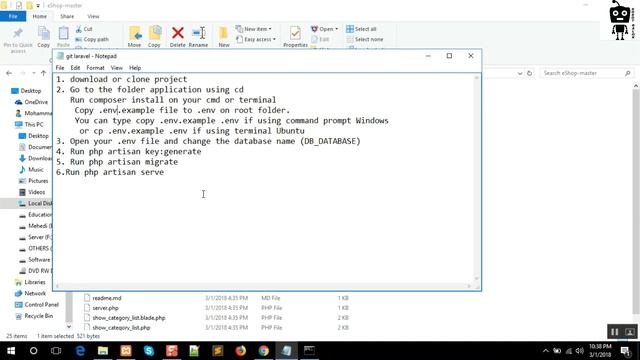Open Firefox from the taskbar

pos(240,351)
